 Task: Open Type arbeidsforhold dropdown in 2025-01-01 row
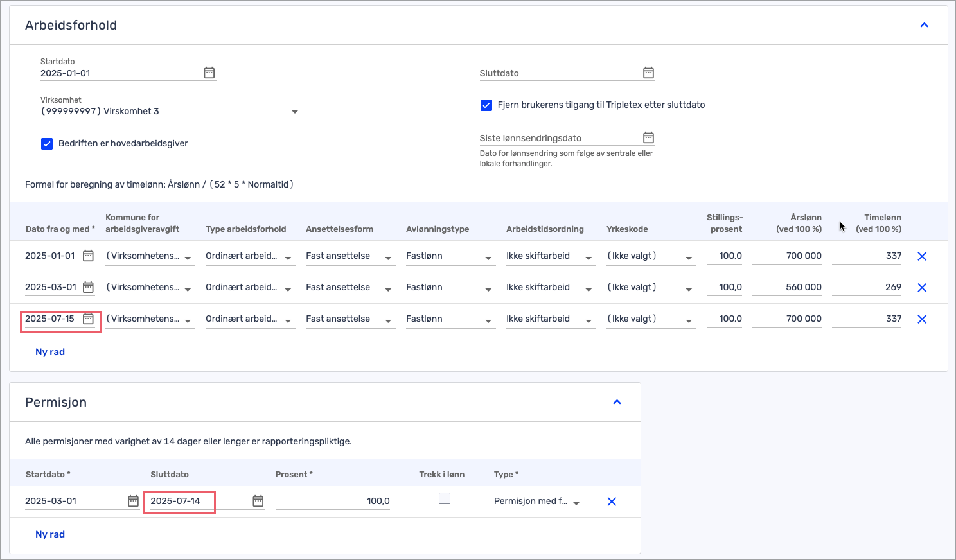251,256
